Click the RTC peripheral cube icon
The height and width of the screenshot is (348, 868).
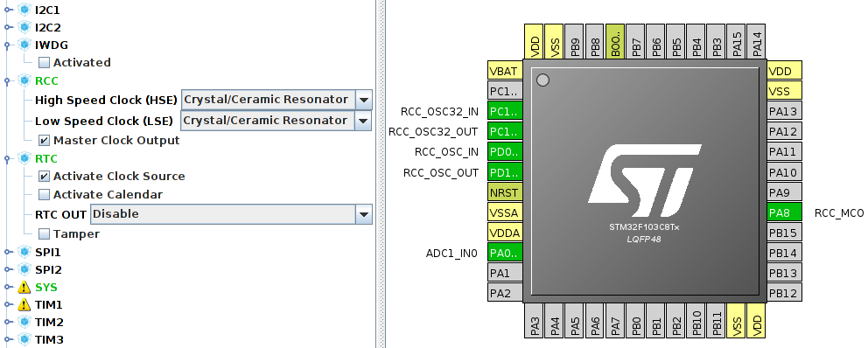point(24,159)
